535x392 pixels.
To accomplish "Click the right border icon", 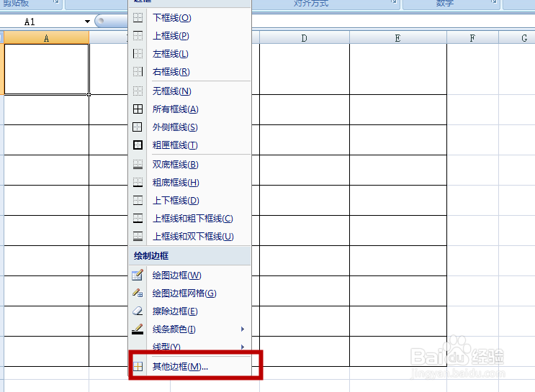I will (138, 72).
